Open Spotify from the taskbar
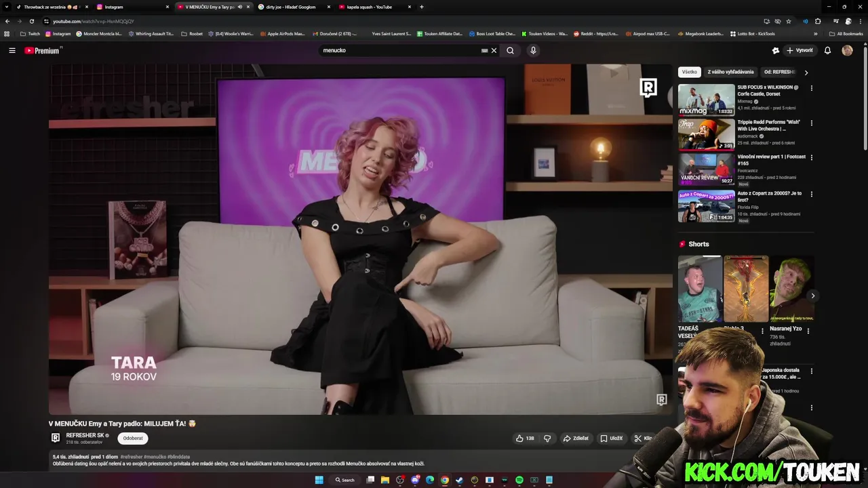The width and height of the screenshot is (868, 488). 519,480
